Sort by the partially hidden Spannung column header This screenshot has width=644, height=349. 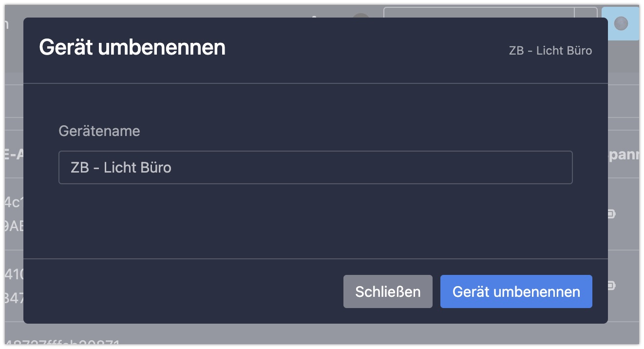624,155
